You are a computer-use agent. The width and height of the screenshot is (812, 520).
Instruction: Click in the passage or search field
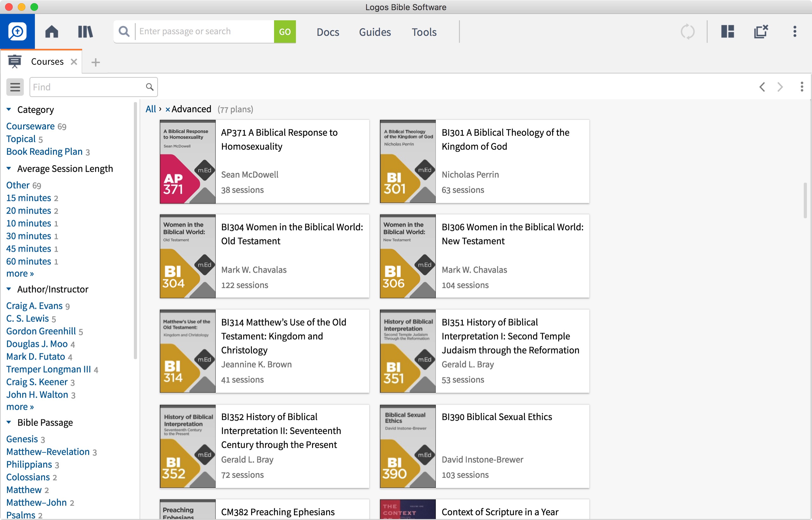(204, 31)
